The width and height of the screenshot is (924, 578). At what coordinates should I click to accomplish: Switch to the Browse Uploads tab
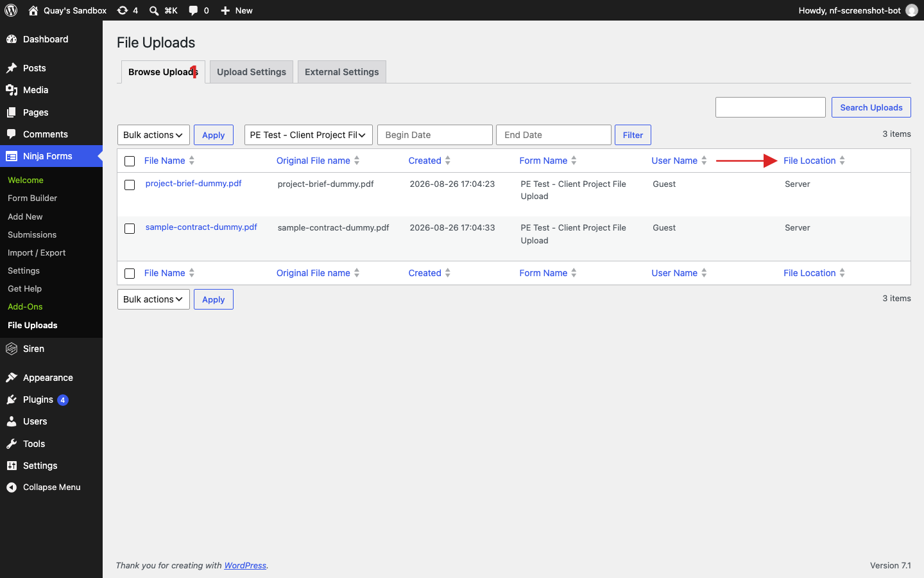(x=163, y=72)
